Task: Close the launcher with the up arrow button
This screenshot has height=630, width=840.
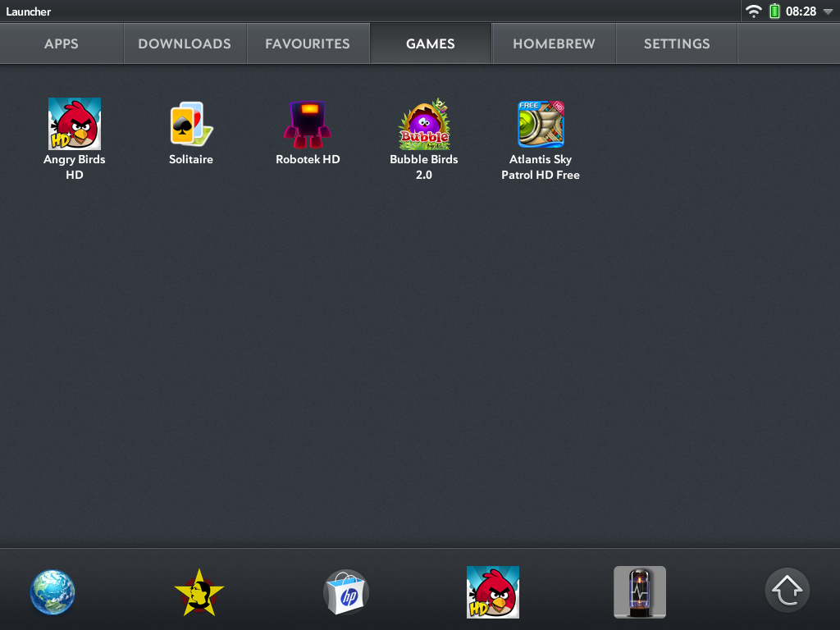Action: click(x=787, y=591)
